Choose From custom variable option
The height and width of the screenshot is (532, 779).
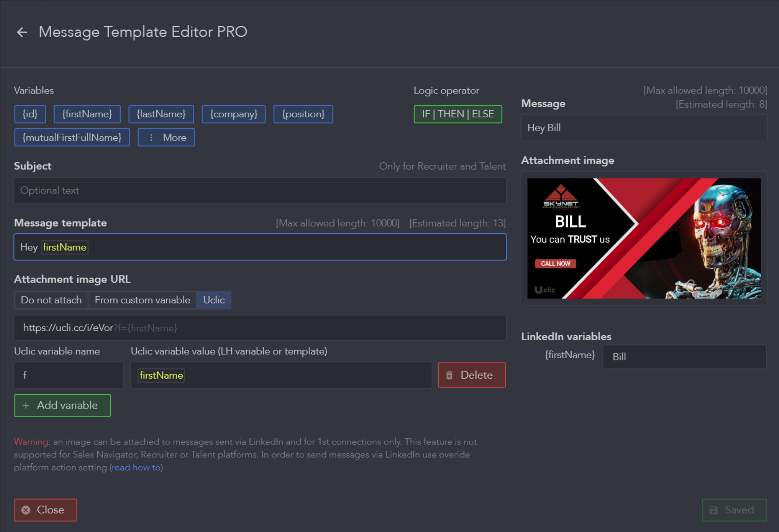142,300
